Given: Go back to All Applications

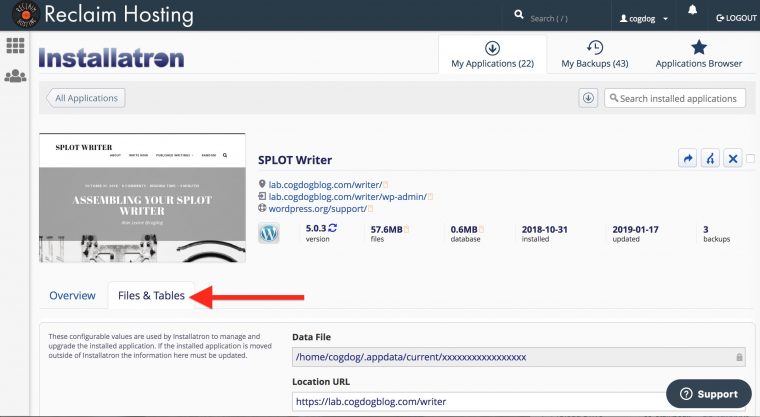Looking at the screenshot, I should (x=86, y=98).
